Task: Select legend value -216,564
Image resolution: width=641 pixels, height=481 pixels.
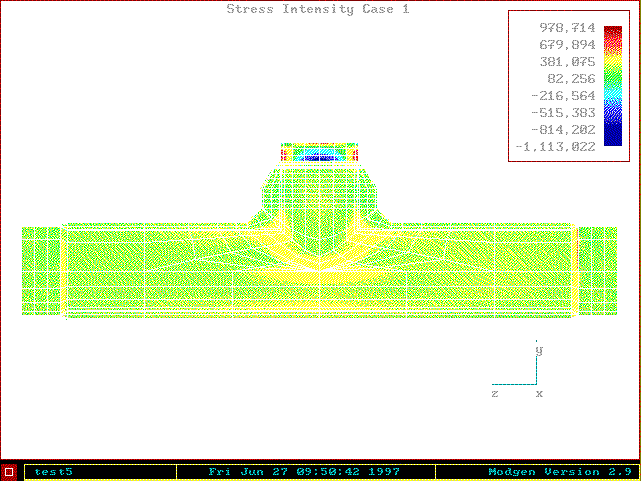Action: tap(563, 96)
